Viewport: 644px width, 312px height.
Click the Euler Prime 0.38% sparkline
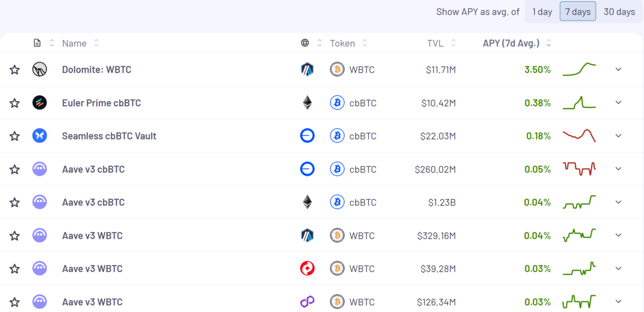[579, 103]
